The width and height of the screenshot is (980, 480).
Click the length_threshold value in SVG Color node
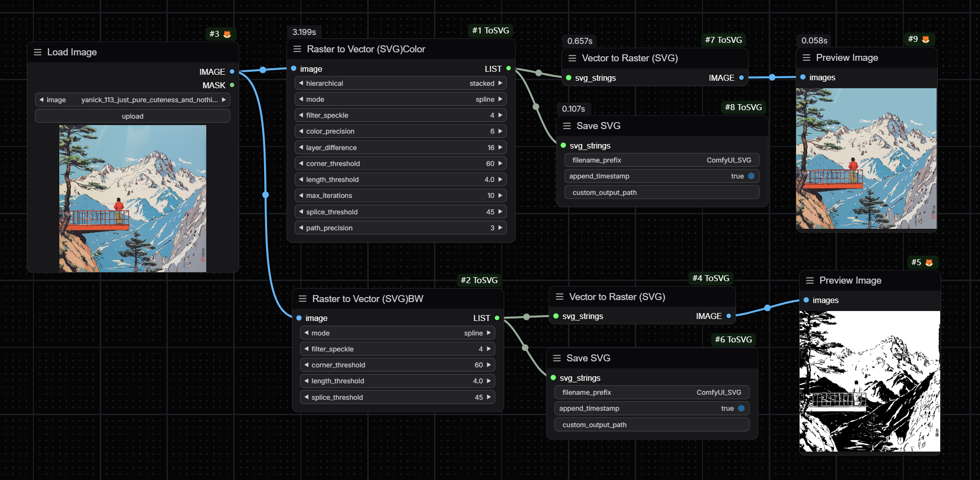(x=489, y=179)
